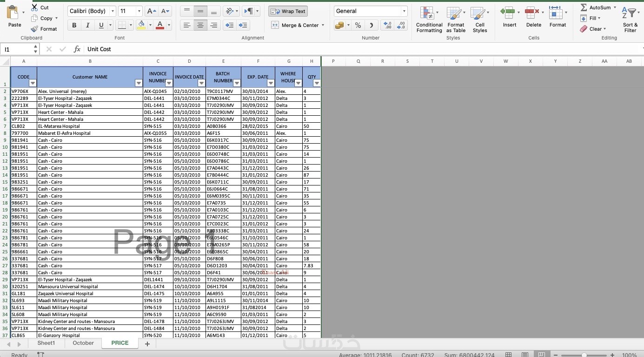644x357 pixels.
Task: Click the Insert Function fx icon
Action: 77,49
